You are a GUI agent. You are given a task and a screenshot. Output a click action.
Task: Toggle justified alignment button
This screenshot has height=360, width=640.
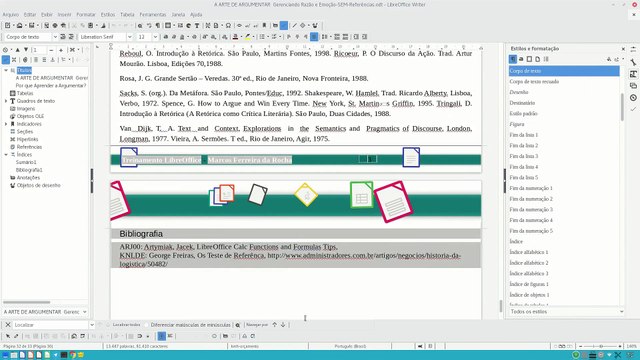(314, 37)
